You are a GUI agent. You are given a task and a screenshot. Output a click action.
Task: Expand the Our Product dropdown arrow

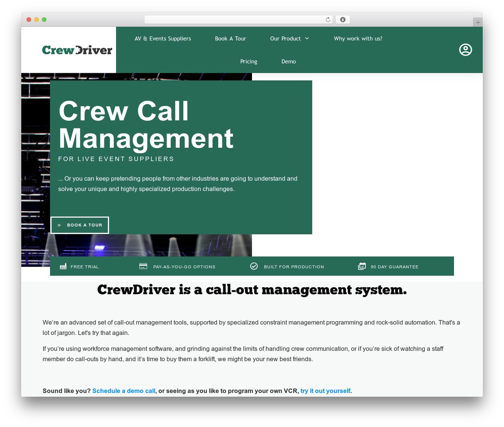tap(307, 39)
